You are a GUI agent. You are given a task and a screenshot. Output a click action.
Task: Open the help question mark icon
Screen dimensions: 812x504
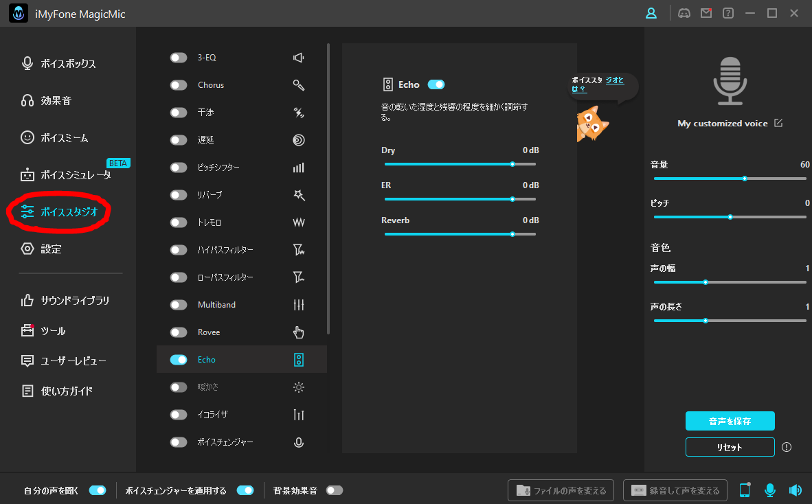coord(728,13)
